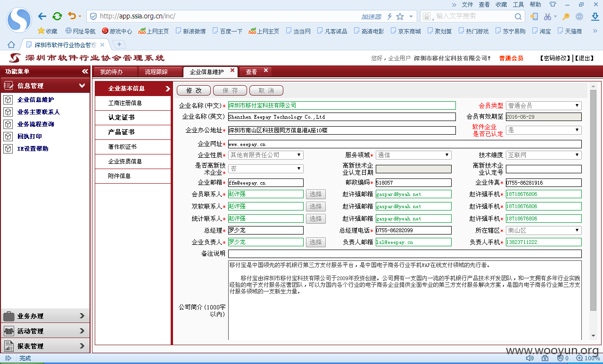Click the 退出 link
Viewport: 603px width, 364px height.
(584, 58)
